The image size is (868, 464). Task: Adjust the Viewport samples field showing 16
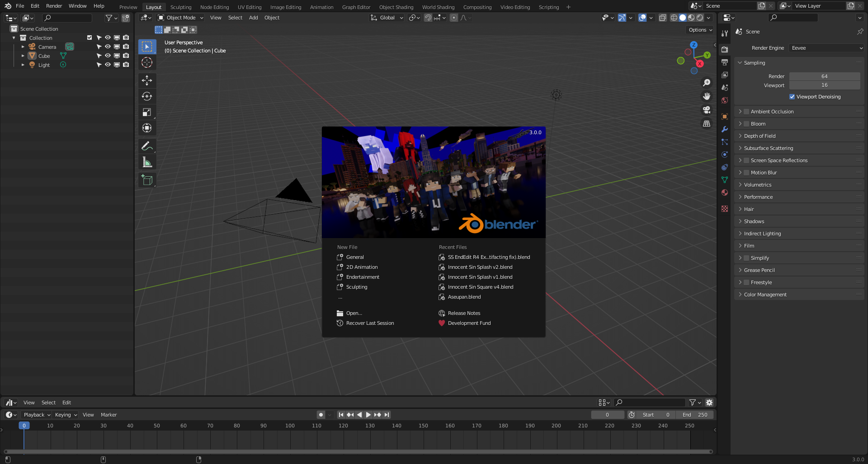[825, 85]
